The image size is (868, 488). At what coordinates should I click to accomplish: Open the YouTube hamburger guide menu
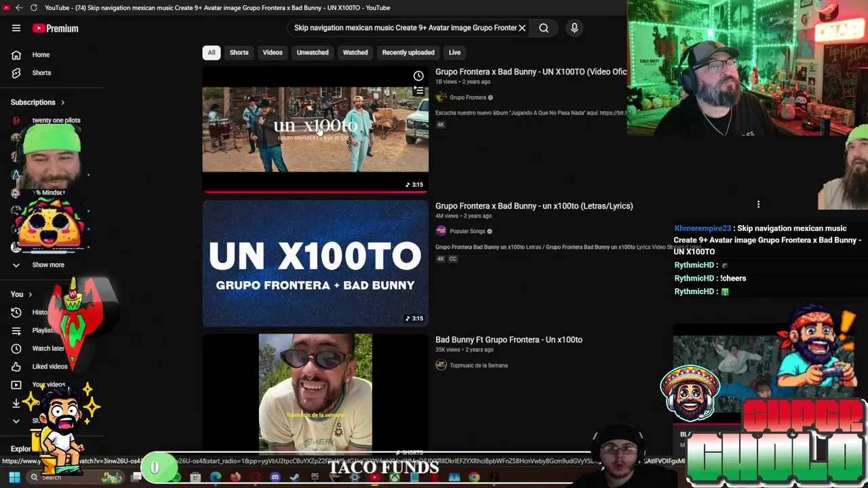point(16,28)
